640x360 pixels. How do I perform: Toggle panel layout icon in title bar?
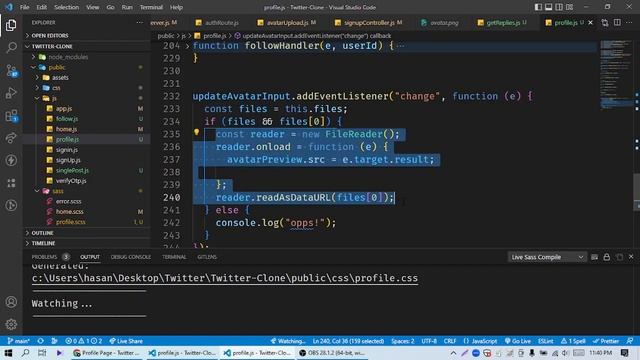coord(549,7)
